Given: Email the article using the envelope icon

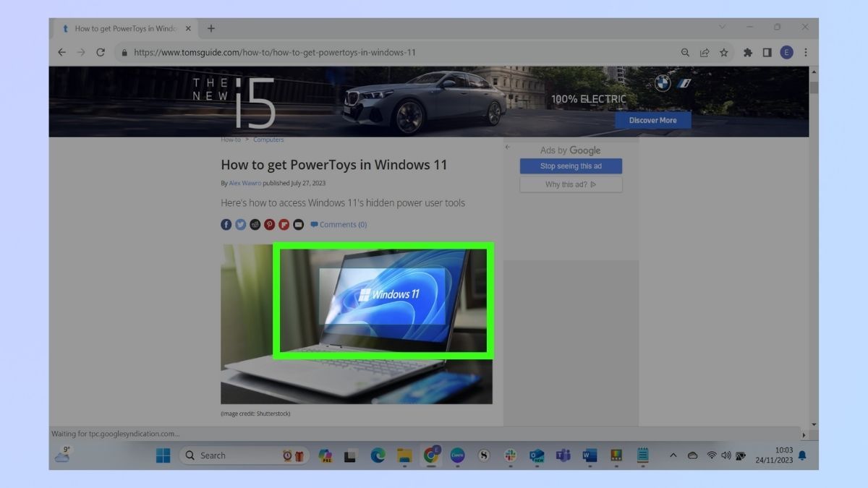Looking at the screenshot, I should tap(298, 225).
